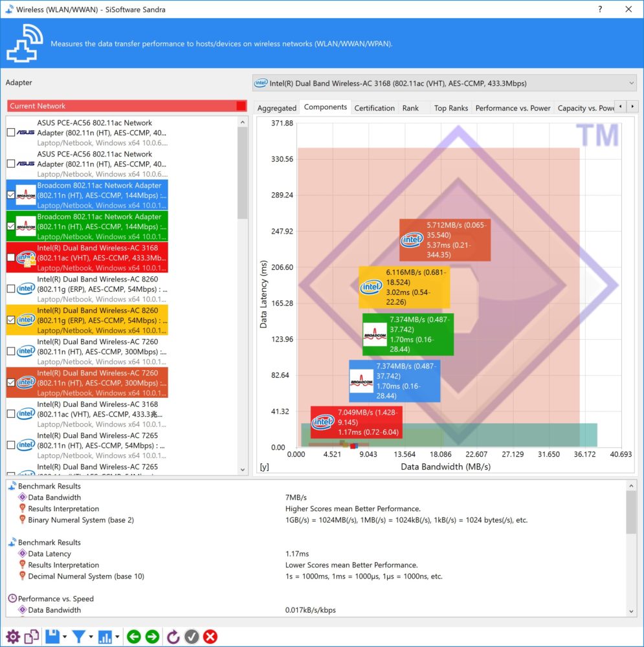
Task: Click the results panel scroll down arrow
Action: 631,611
